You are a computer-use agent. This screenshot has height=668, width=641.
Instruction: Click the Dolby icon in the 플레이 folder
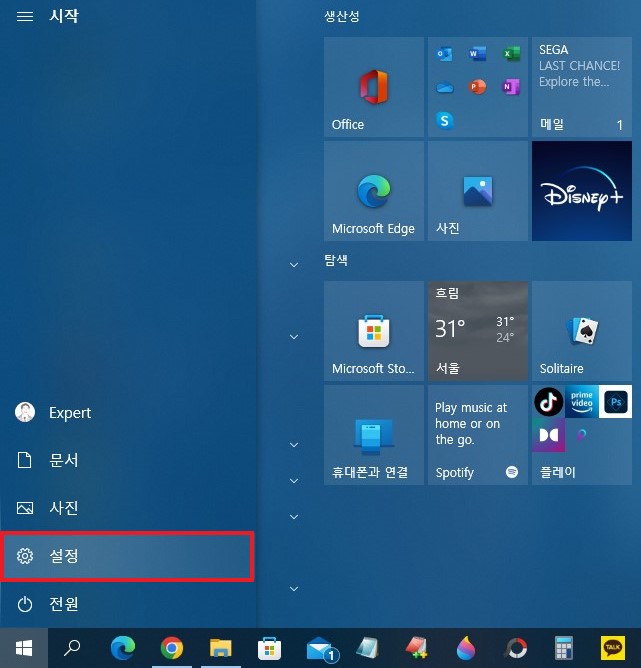coord(549,435)
